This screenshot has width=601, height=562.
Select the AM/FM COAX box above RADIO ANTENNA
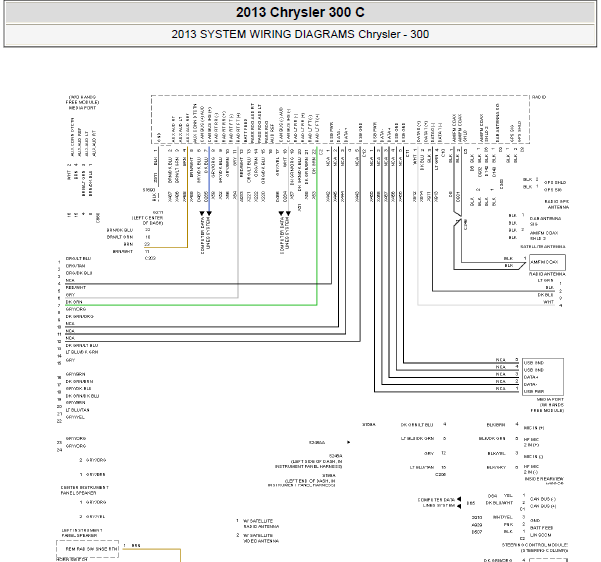(547, 263)
